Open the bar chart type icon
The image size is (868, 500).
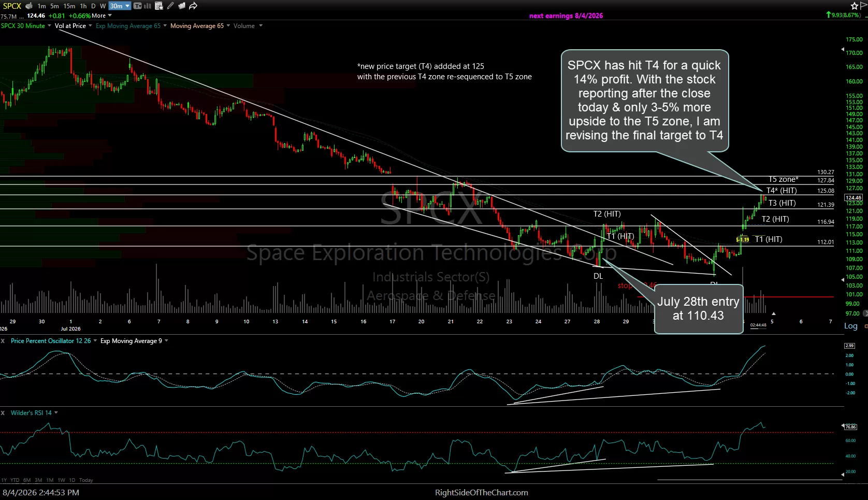(148, 6)
